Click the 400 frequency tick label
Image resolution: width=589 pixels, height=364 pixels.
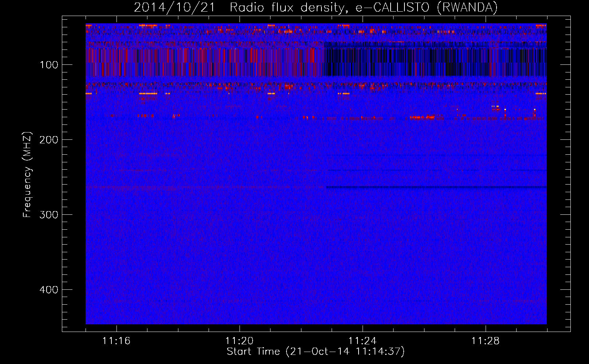(x=49, y=290)
